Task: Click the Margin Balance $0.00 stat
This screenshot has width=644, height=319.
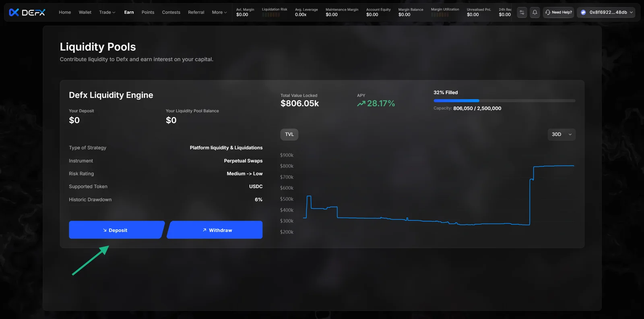Action: point(411,12)
